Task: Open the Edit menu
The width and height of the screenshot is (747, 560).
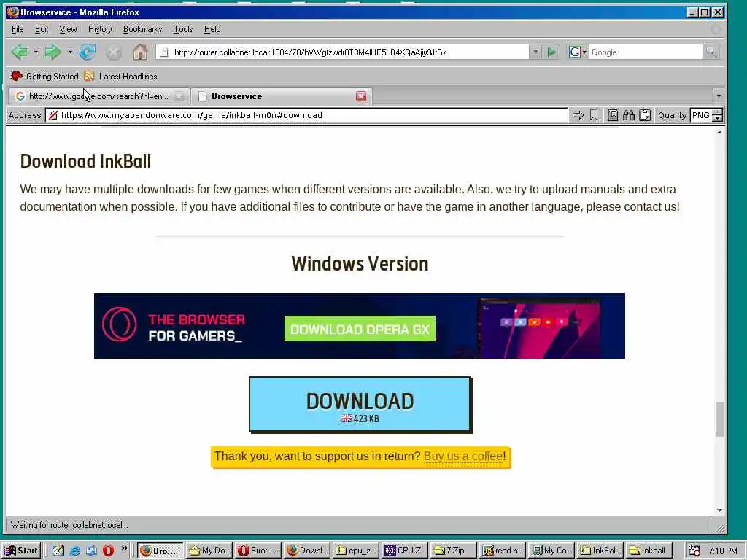Action: coord(42,29)
